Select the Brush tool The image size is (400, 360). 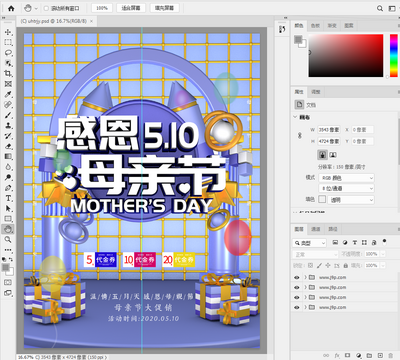[8, 115]
